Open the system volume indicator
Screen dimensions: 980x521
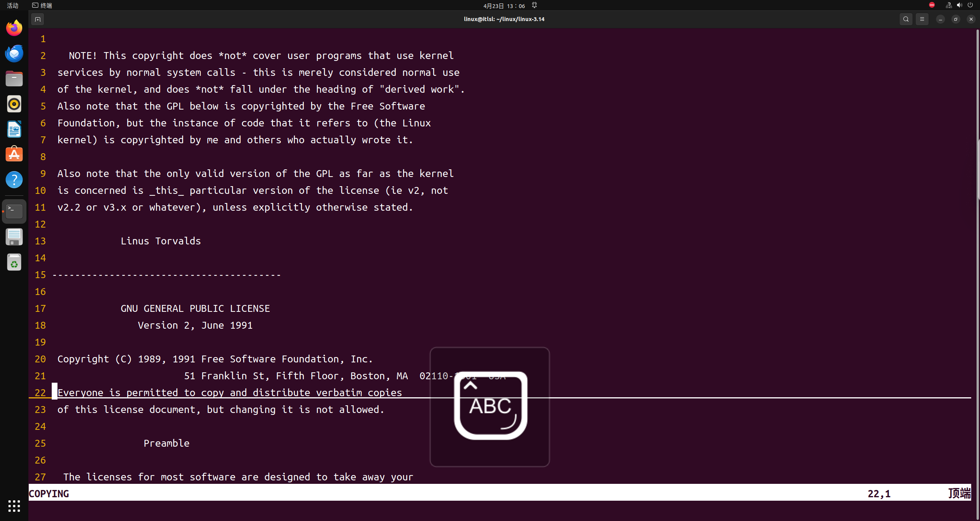pyautogui.click(x=959, y=5)
